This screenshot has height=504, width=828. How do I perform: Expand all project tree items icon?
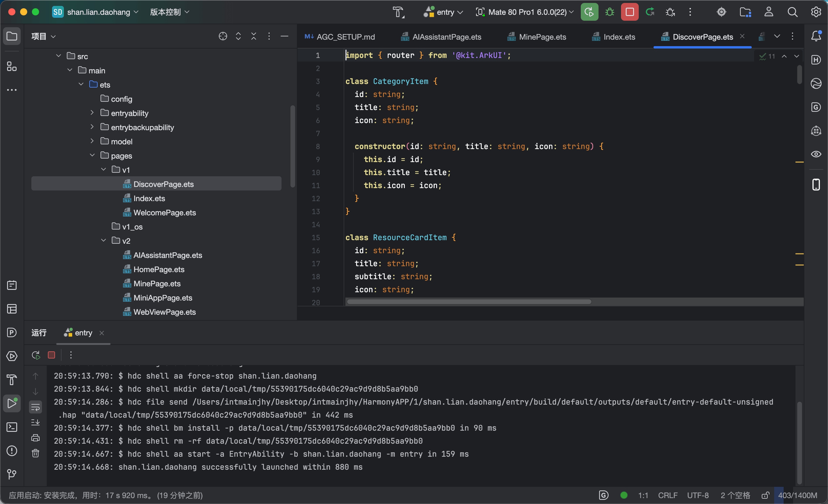tap(238, 36)
